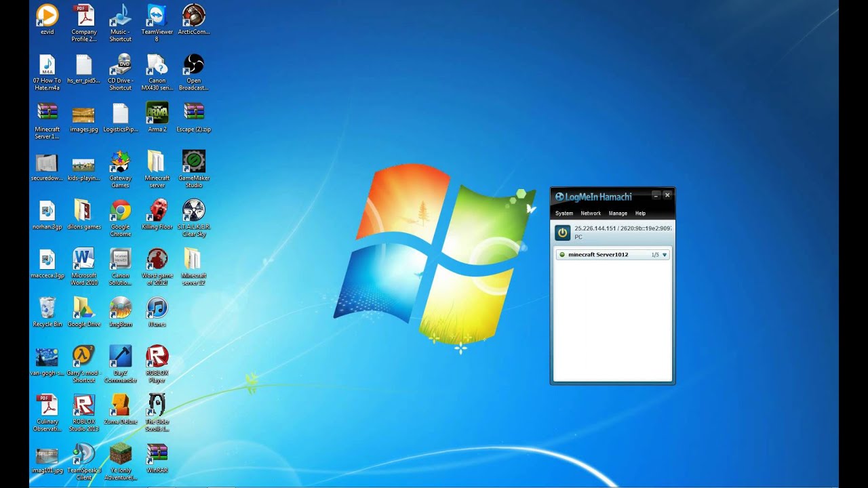Open the Network menu in Hamachi
This screenshot has height=488, width=868.
(591, 213)
